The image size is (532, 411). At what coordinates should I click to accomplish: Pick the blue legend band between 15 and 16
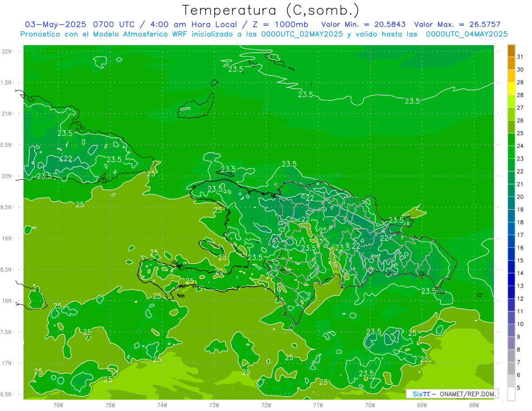(x=511, y=254)
